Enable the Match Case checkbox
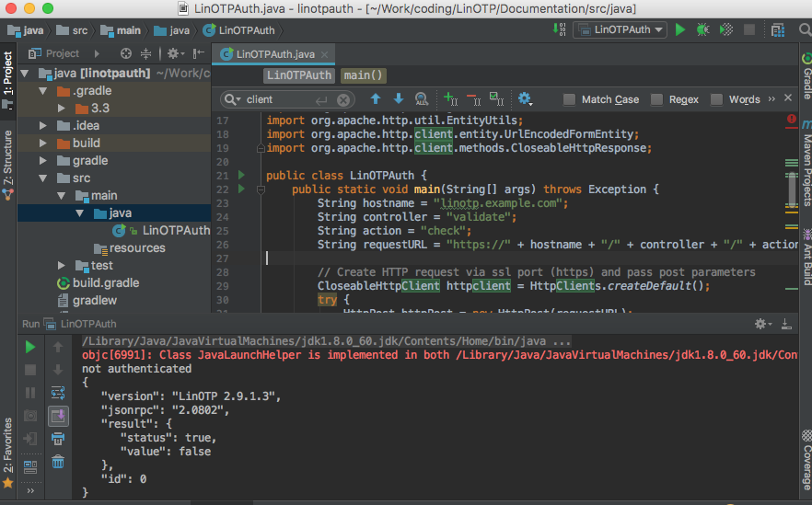812x505 pixels. (570, 99)
